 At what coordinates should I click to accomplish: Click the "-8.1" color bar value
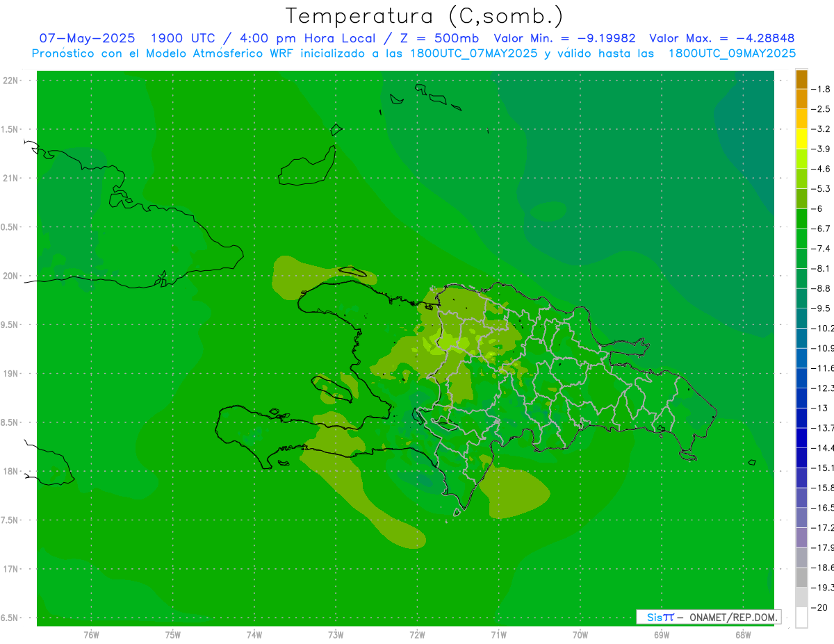[821, 268]
